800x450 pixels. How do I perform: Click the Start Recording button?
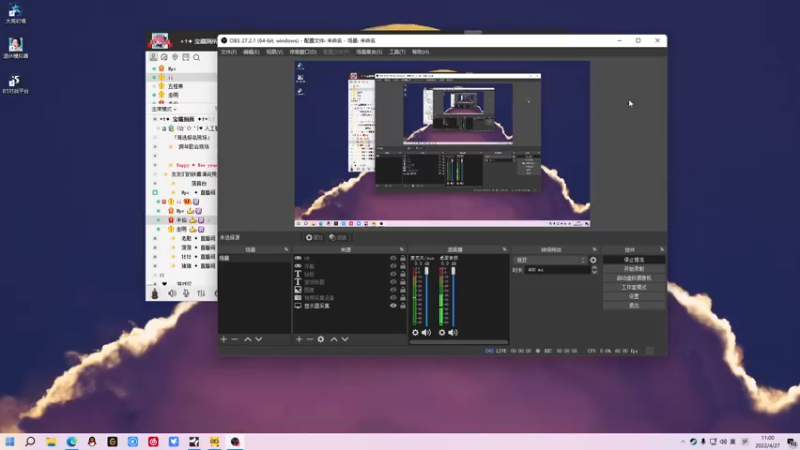[634, 269]
